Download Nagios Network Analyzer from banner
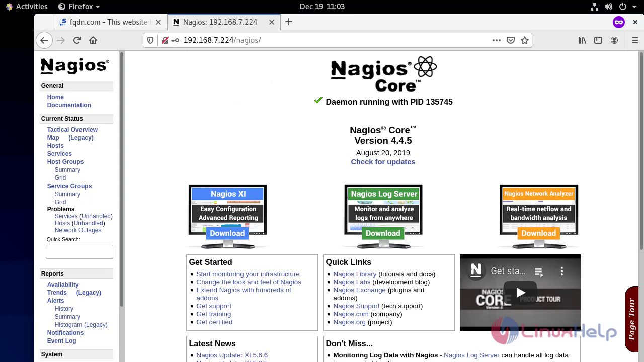This screenshot has width=644, height=362. (538, 233)
